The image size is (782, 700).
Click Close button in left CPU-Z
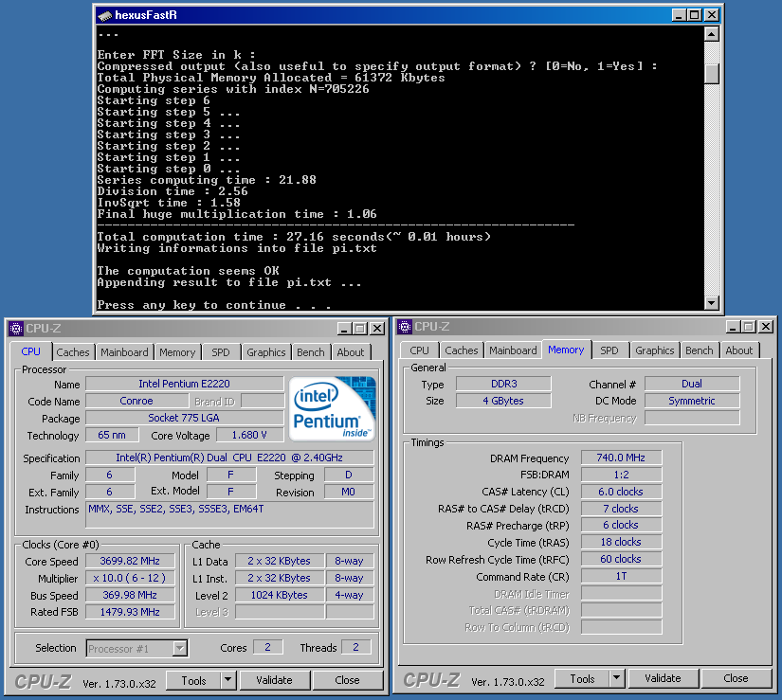coord(347,680)
